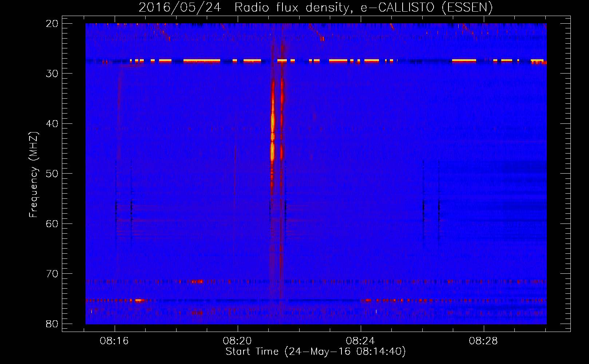Click the '60' frequency tick label

coord(52,223)
